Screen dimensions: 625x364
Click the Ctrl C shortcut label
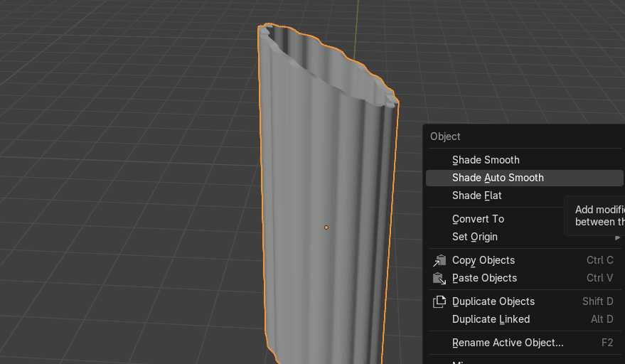click(599, 260)
